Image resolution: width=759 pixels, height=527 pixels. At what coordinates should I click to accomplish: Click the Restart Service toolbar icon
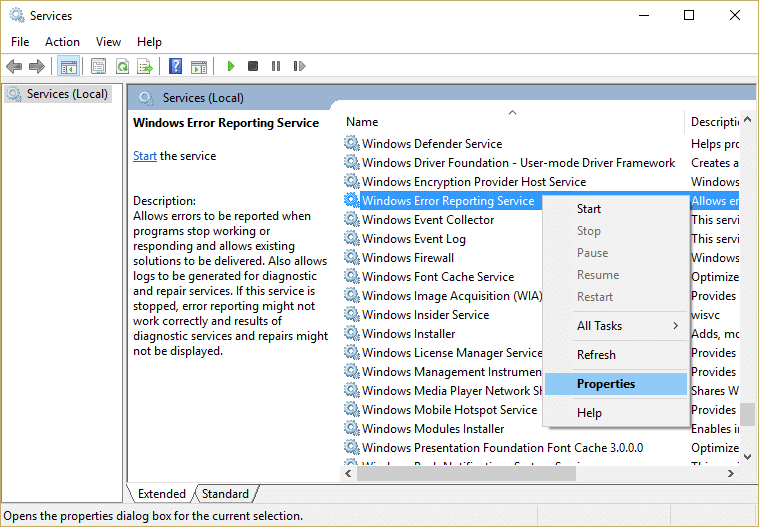[298, 66]
